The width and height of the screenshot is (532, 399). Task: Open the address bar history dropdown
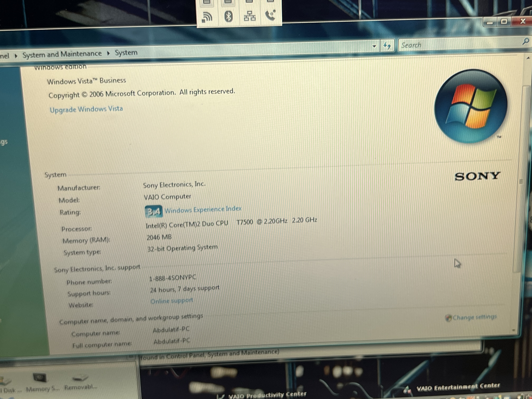coord(374,46)
